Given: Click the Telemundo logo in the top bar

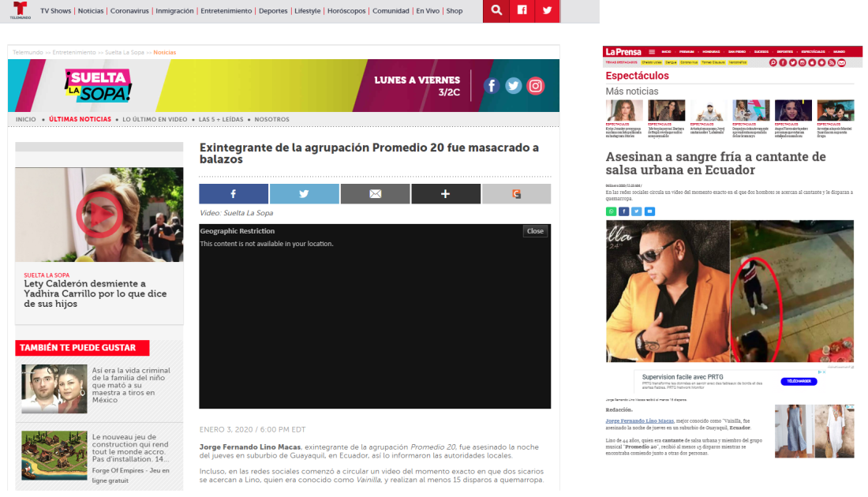Looking at the screenshot, I should [x=20, y=10].
